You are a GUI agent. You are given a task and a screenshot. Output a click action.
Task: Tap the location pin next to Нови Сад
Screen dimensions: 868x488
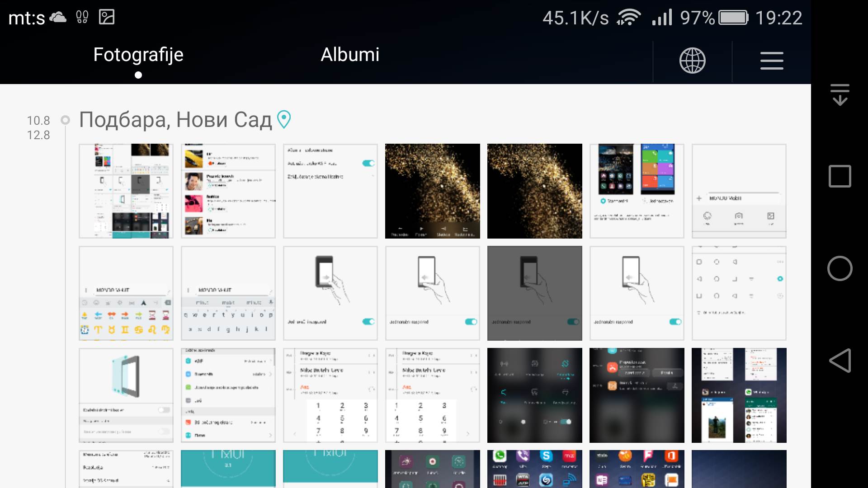[x=284, y=120]
